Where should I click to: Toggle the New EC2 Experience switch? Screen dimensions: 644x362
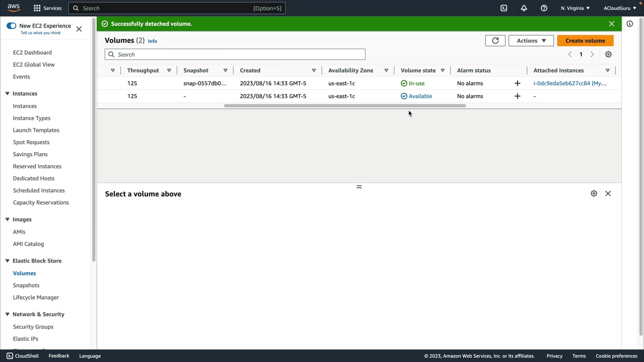[11, 26]
